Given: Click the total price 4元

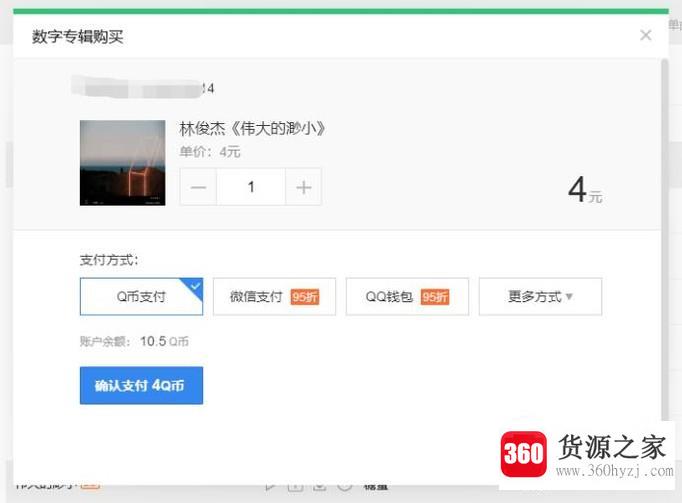Looking at the screenshot, I should point(585,190).
